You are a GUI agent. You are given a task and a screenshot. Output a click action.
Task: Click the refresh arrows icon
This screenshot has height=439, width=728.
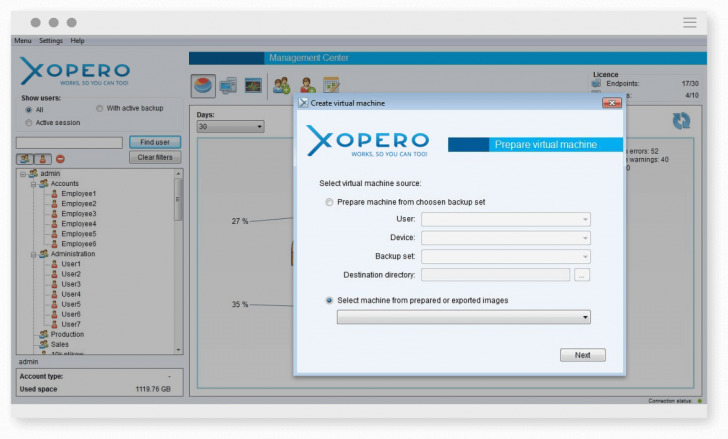[681, 120]
